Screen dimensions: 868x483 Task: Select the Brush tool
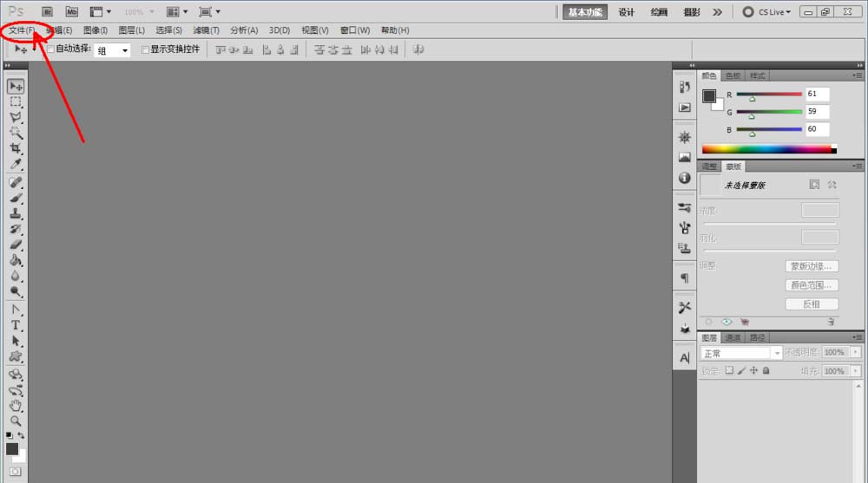click(x=16, y=198)
